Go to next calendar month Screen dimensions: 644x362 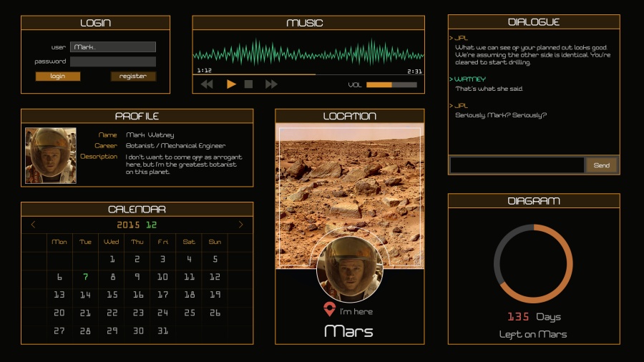point(240,225)
